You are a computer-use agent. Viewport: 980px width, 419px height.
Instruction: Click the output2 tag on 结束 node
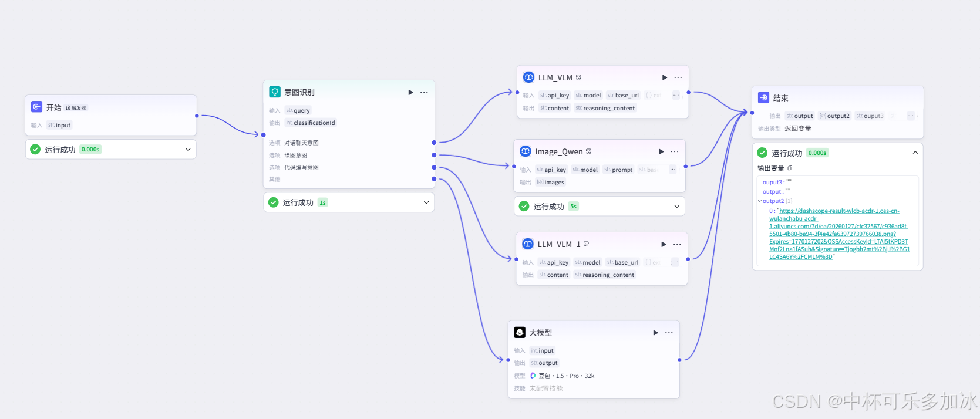(x=834, y=116)
